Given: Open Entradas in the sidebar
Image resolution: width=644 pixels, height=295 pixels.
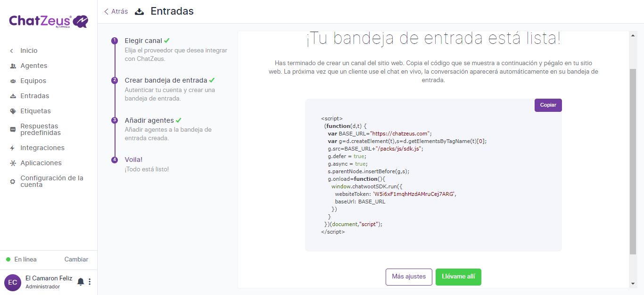Looking at the screenshot, I should click(x=34, y=96).
